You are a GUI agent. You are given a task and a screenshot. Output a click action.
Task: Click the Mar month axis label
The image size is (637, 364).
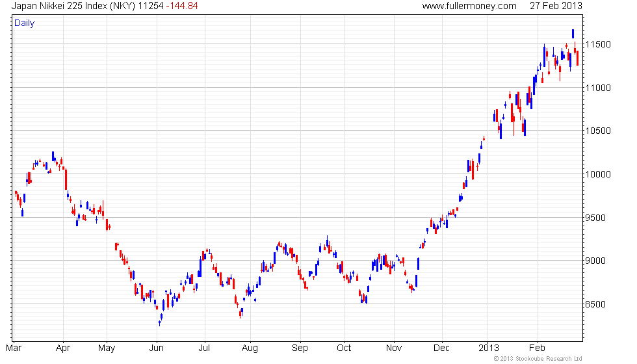(x=14, y=348)
